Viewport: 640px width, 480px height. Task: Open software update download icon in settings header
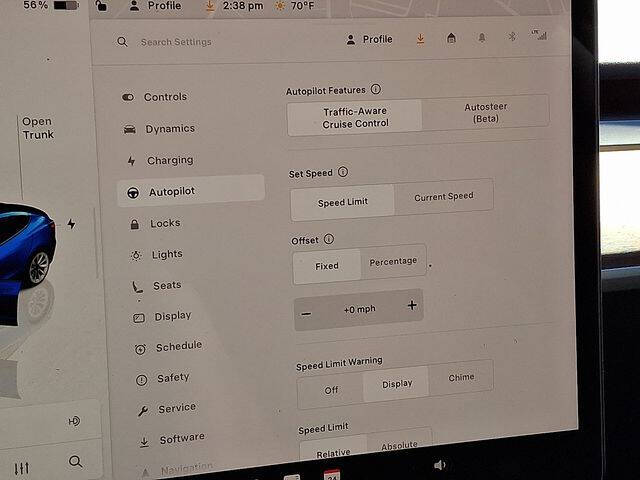420,38
